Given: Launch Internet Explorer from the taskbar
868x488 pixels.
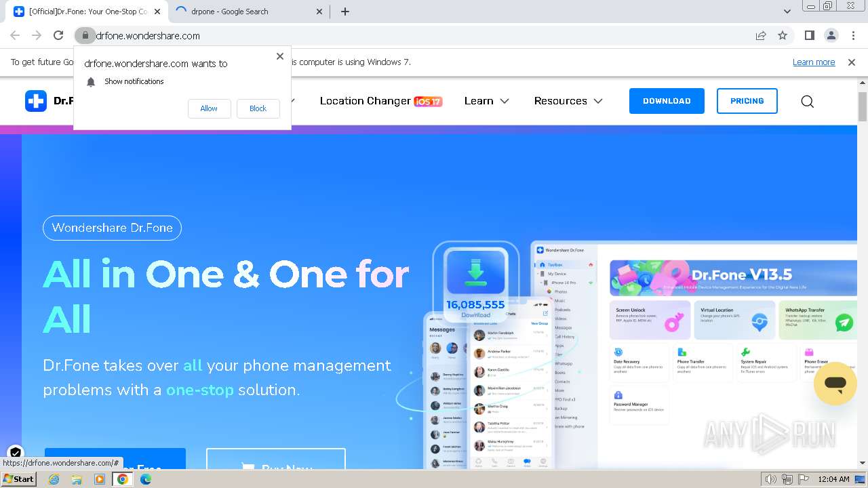Looking at the screenshot, I should tap(54, 479).
